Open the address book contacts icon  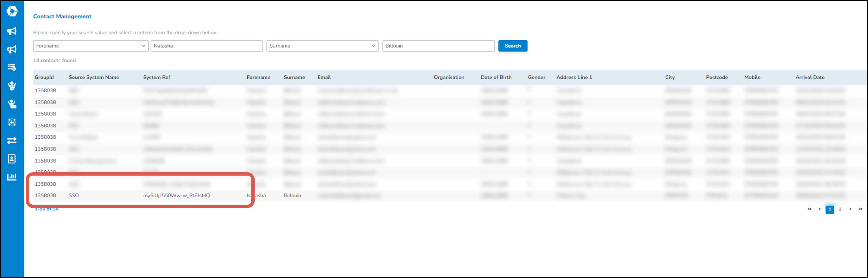12,159
